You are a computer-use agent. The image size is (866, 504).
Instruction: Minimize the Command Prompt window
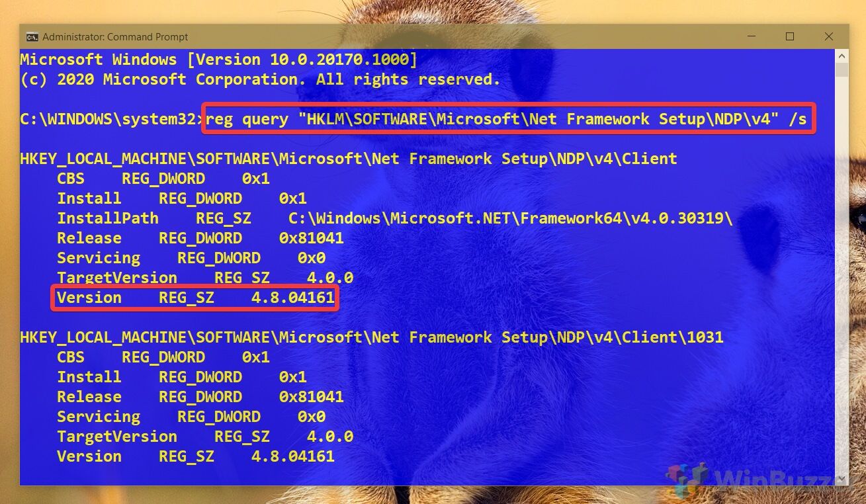(751, 37)
